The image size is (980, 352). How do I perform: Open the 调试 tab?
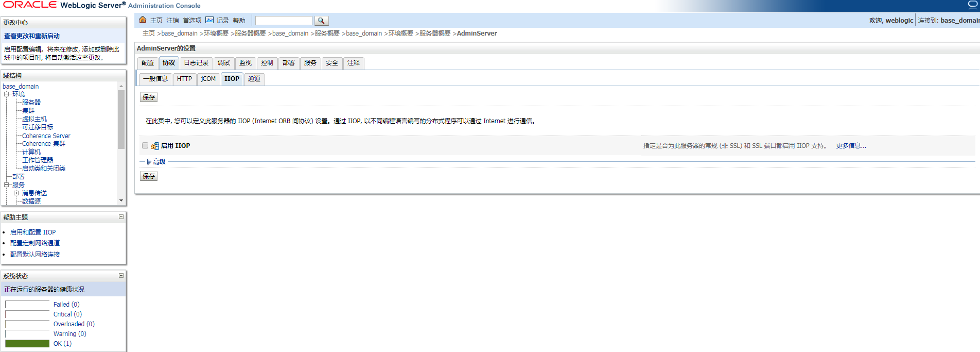(x=224, y=63)
